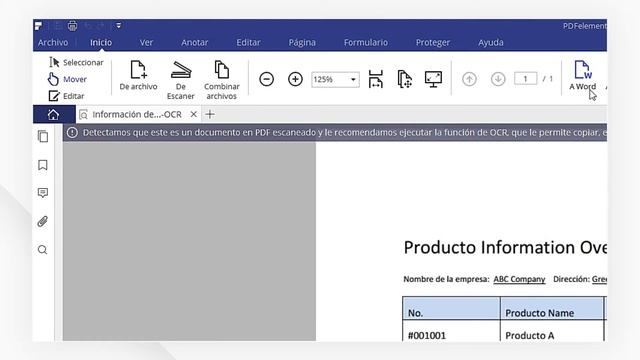Open a new tab with plus
The height and width of the screenshot is (360, 640).
coord(210,115)
